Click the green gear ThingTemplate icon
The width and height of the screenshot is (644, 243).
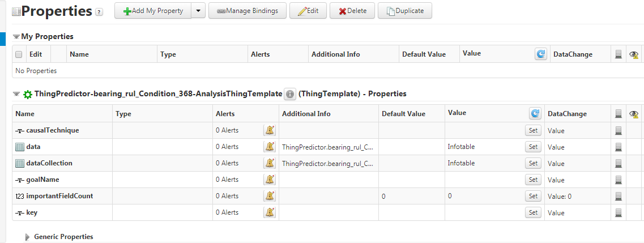pos(28,94)
